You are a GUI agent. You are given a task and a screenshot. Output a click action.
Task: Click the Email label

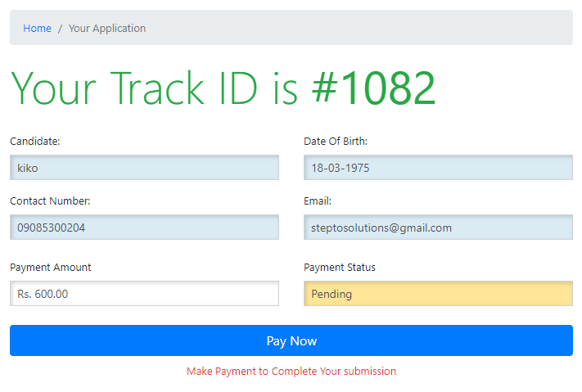coord(318,201)
